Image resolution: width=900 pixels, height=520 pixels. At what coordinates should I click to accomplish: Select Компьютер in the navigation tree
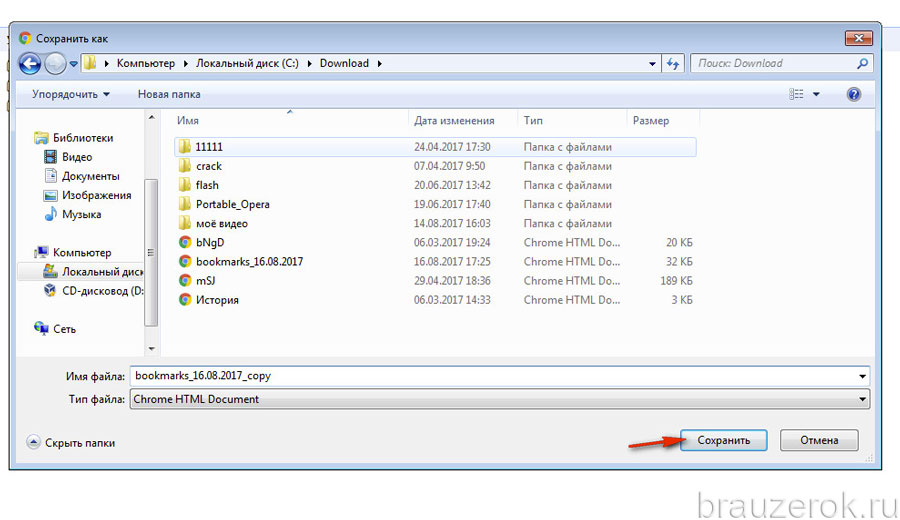pyautogui.click(x=82, y=253)
